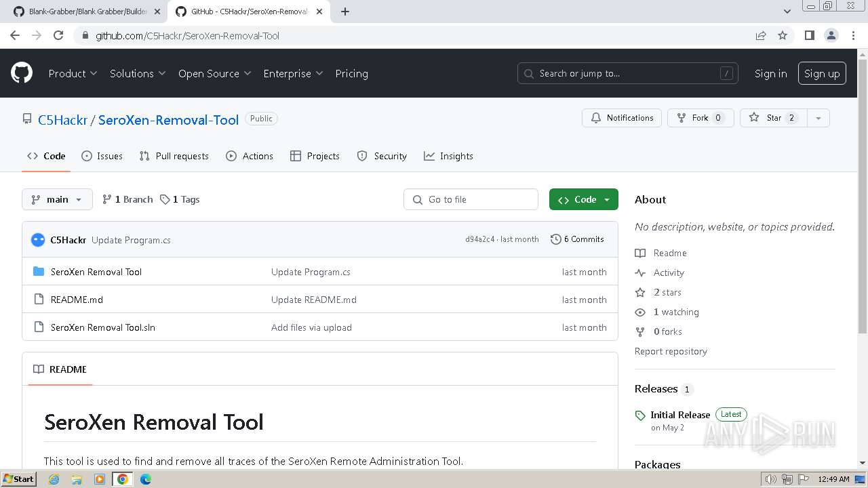The image size is (868, 488).
Task: Click the slash shortcut key in search
Action: coord(726,73)
